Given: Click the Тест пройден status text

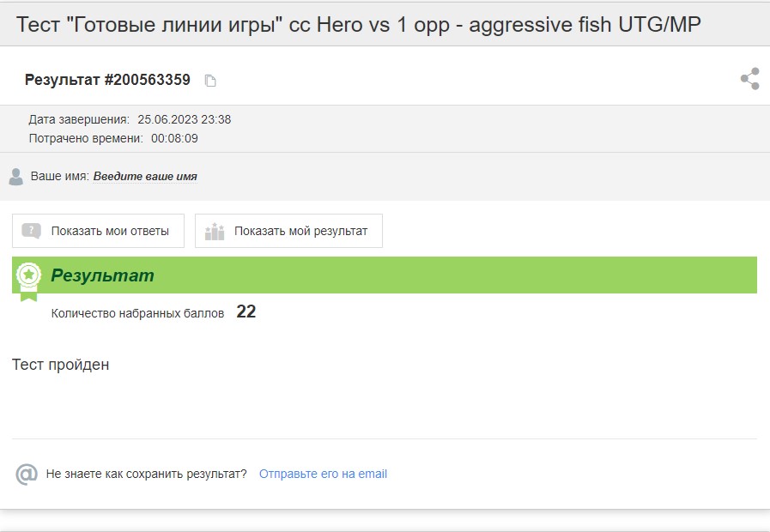Looking at the screenshot, I should pyautogui.click(x=60, y=365).
